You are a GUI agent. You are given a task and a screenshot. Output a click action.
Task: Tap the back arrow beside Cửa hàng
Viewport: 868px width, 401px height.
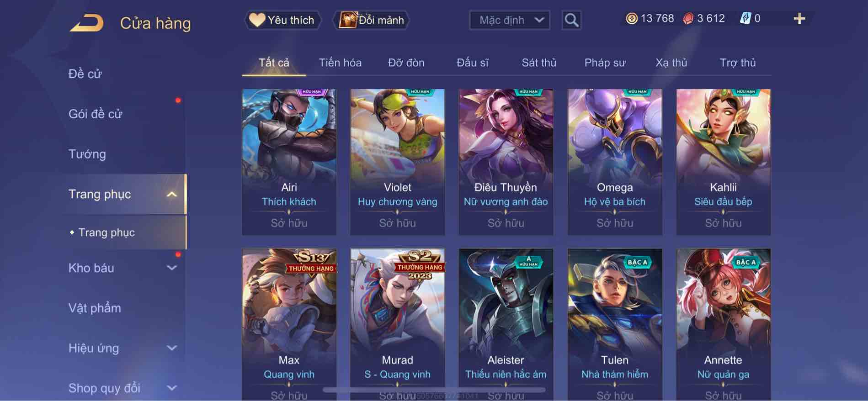pyautogui.click(x=86, y=23)
